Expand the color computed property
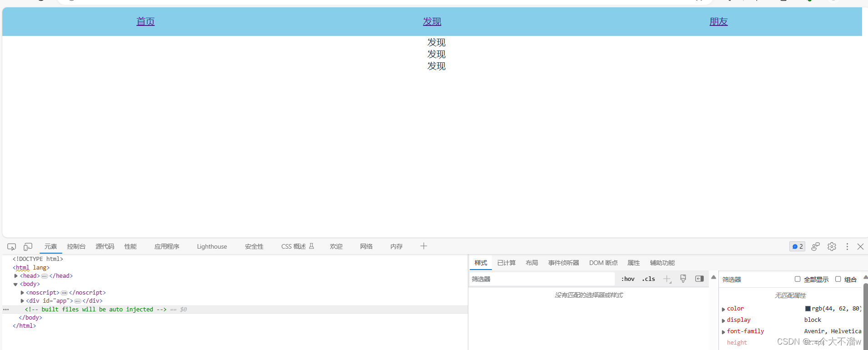 point(723,309)
